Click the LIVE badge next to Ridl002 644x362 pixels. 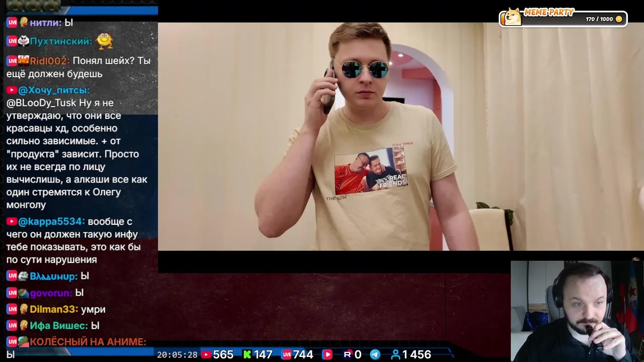12,61
